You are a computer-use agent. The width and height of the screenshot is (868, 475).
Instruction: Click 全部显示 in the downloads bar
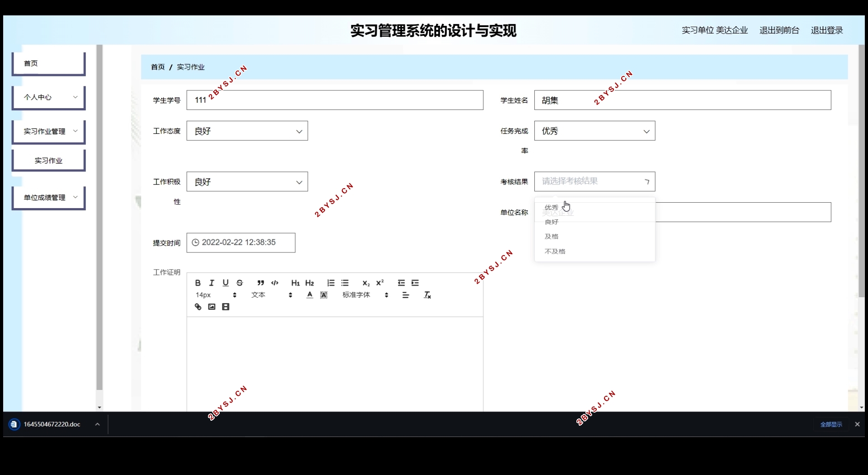coord(831,424)
